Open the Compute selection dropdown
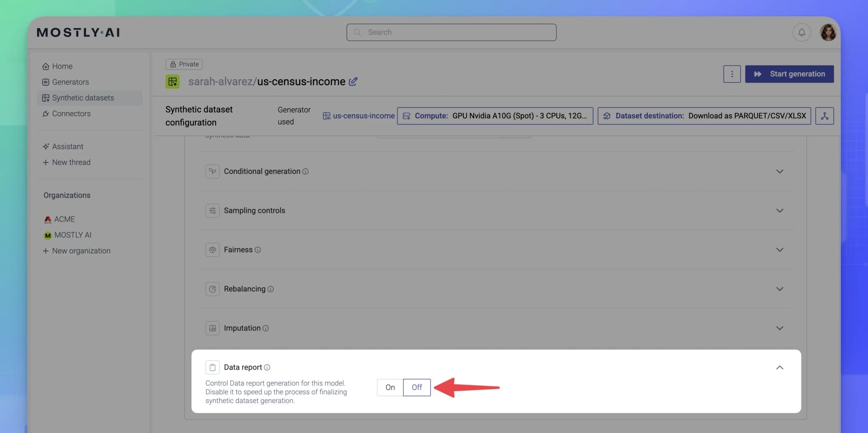The image size is (868, 433). click(495, 116)
